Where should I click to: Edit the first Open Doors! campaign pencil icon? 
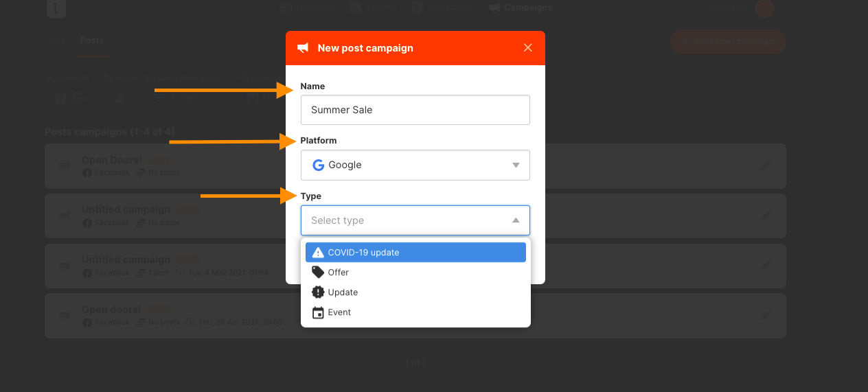766,165
